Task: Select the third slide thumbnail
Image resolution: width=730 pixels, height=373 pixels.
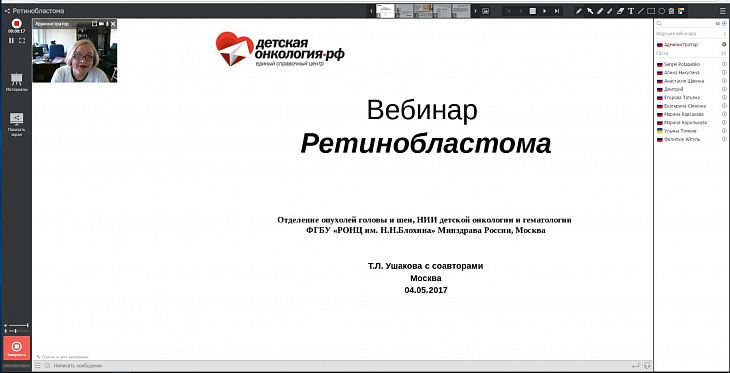Action: (424, 11)
